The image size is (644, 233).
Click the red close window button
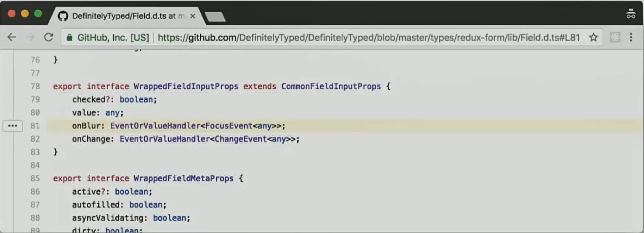(12, 14)
